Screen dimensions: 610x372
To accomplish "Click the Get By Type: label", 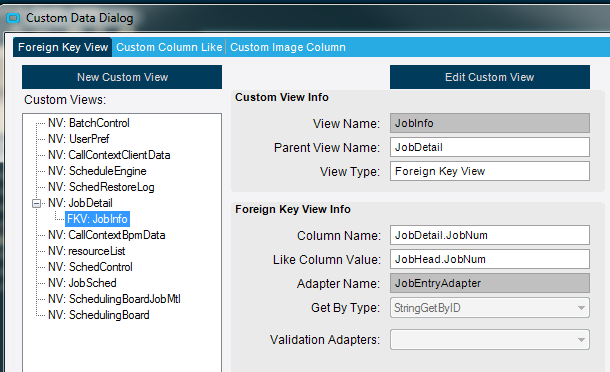I will point(345,308).
